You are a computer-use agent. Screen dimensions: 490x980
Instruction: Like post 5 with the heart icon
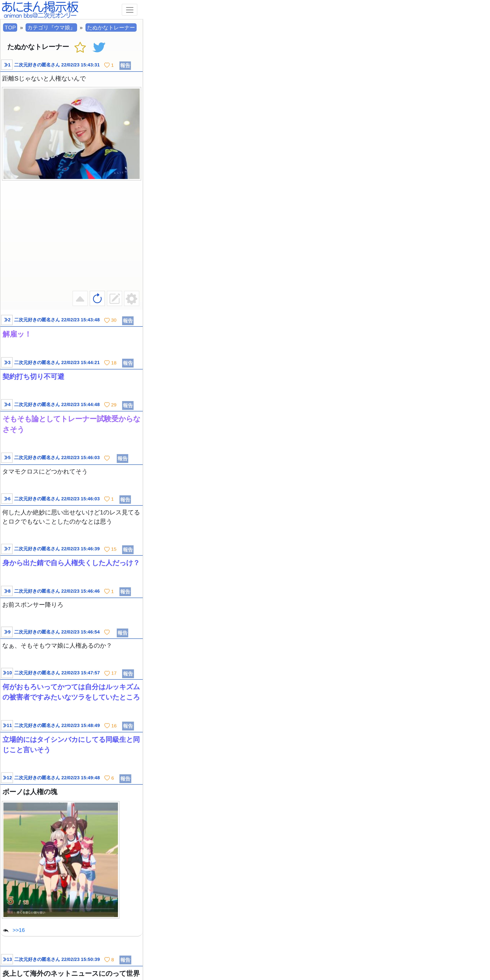tap(107, 458)
